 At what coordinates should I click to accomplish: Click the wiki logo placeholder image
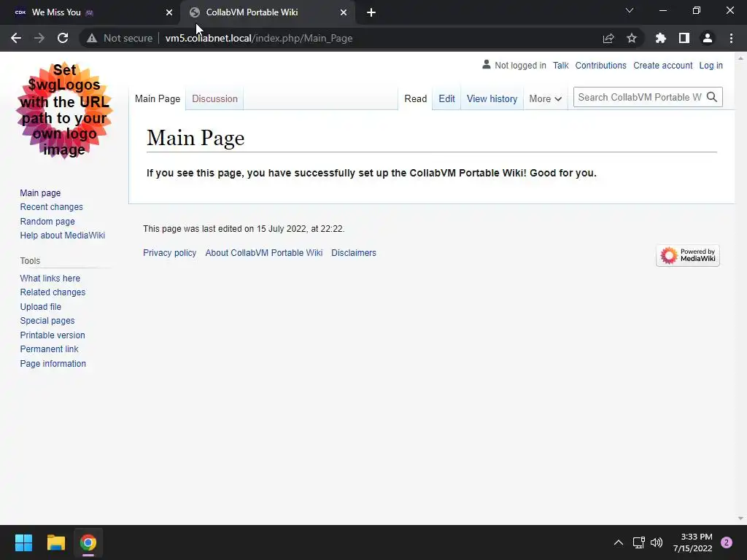pos(64,110)
